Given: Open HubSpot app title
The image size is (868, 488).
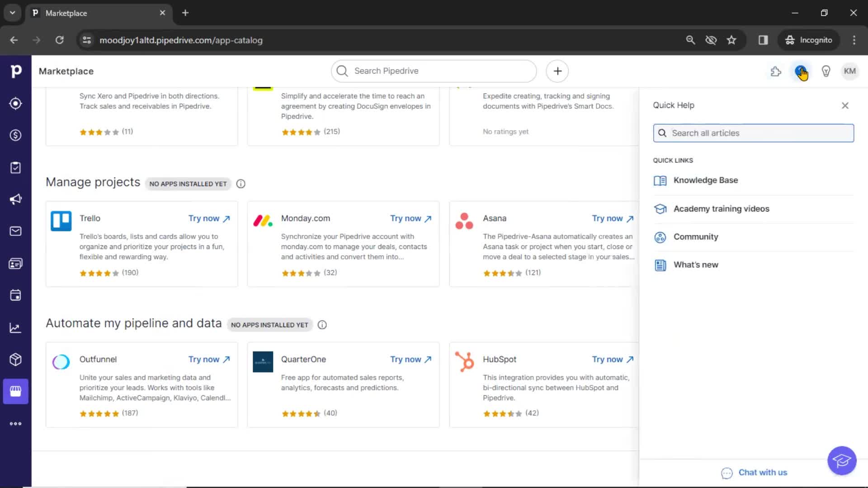Looking at the screenshot, I should 500,359.
